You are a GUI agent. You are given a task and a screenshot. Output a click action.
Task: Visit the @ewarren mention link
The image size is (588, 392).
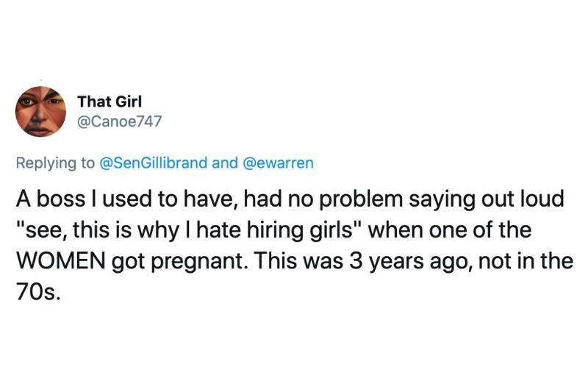(273, 163)
